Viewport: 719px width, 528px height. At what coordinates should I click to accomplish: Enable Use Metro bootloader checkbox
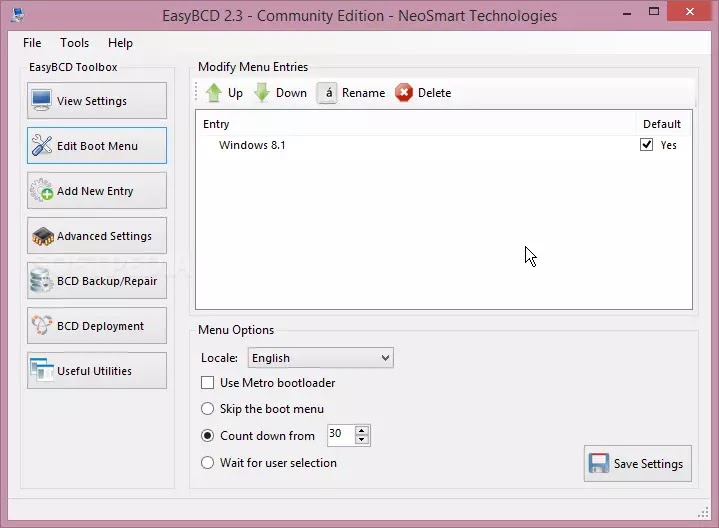(207, 383)
